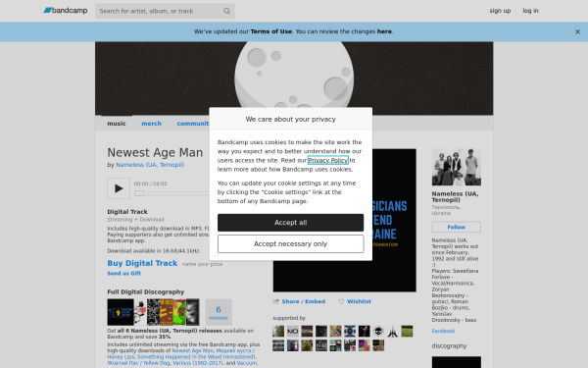588x368 pixels.
Task: Open Something Happened in the Wood (remastered) link
Action: click(x=197, y=357)
